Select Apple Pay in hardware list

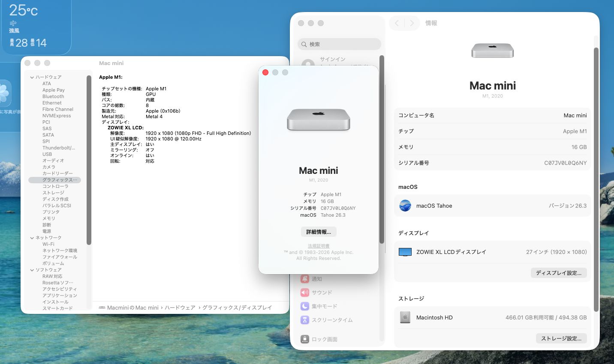(54, 90)
